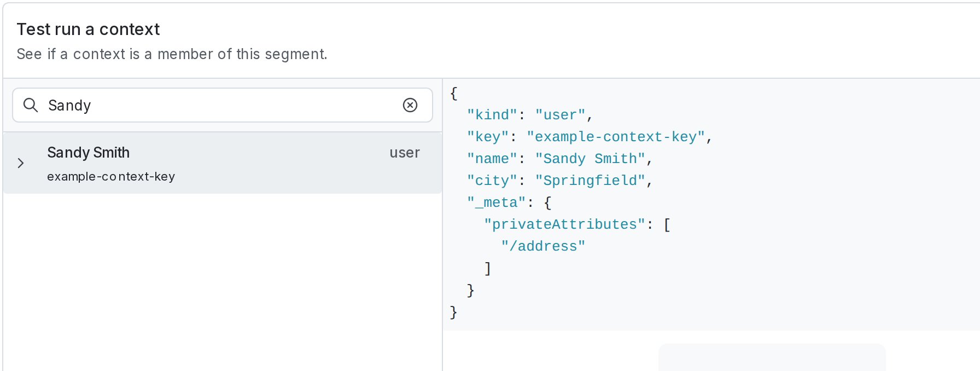Click the example-context-key label under Sandy Smith
Image resolution: width=980 pixels, height=371 pixels.
(x=111, y=177)
